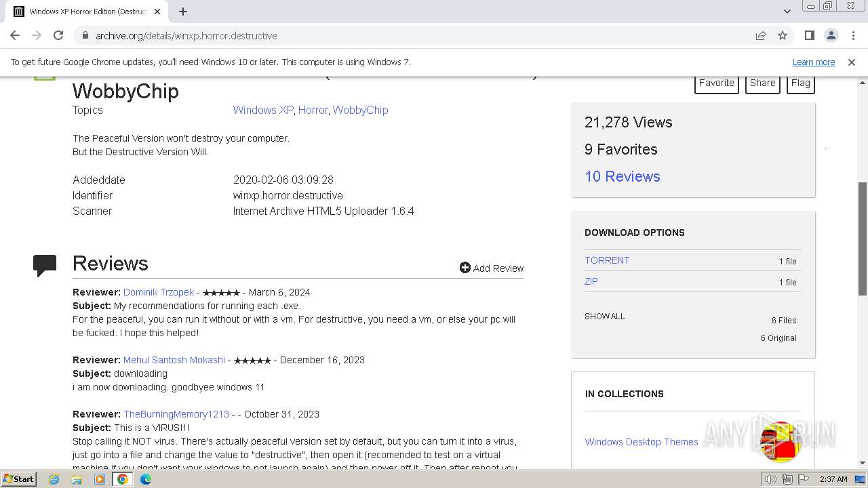
Task: Open the Horror topic link
Action: pyautogui.click(x=313, y=110)
